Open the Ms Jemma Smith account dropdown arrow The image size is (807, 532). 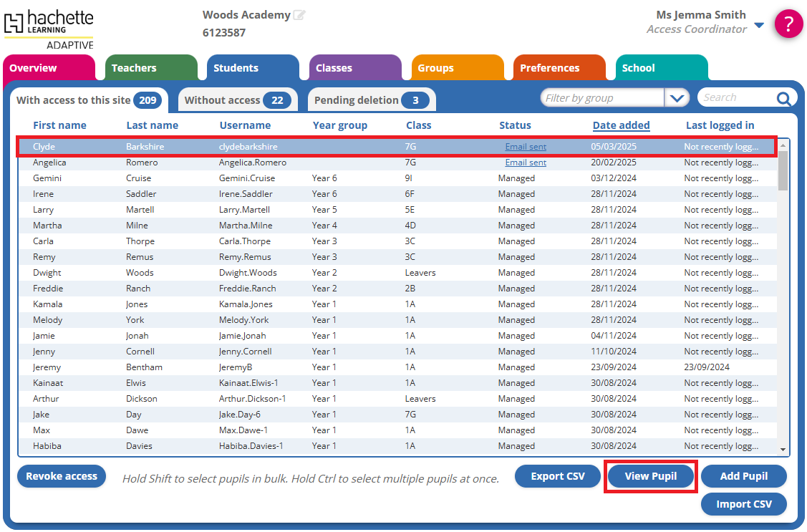(759, 26)
